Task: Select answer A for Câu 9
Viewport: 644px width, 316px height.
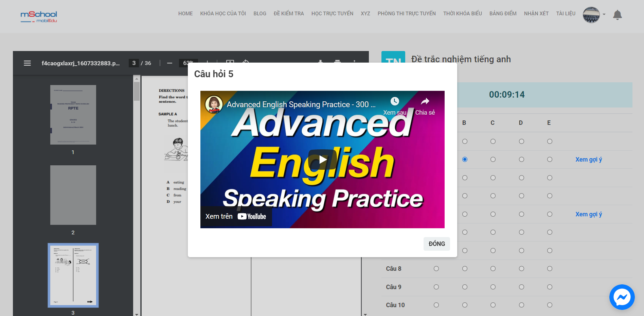Action: pyautogui.click(x=436, y=287)
